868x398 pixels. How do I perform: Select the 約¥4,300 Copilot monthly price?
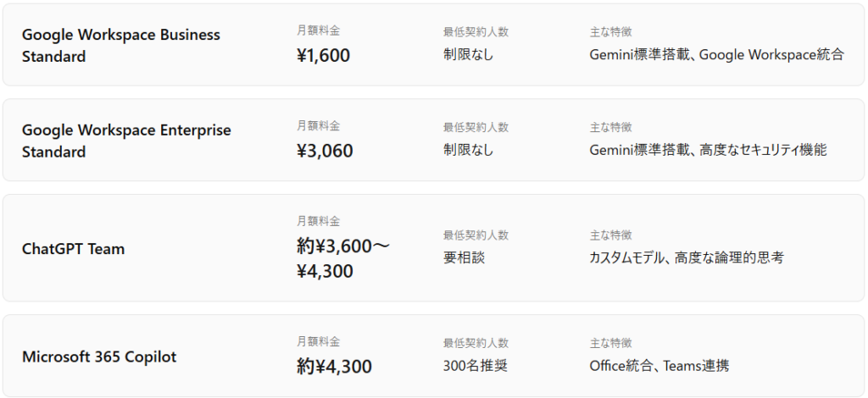334,367
